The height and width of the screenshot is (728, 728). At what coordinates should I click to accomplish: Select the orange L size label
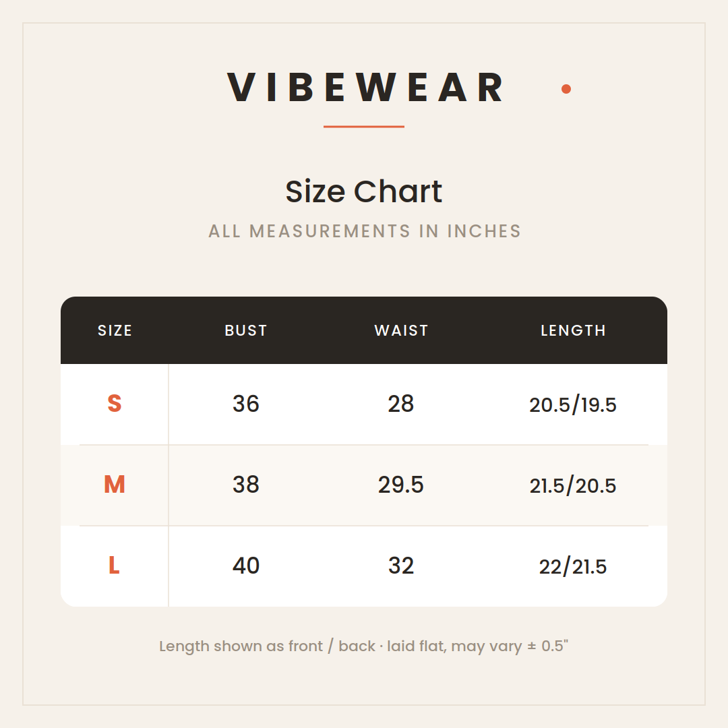point(114,565)
